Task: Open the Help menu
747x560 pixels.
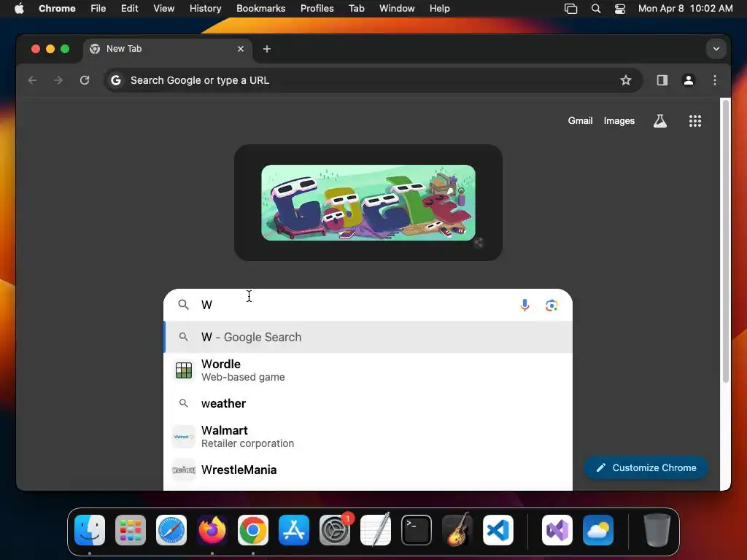Action: tap(439, 9)
